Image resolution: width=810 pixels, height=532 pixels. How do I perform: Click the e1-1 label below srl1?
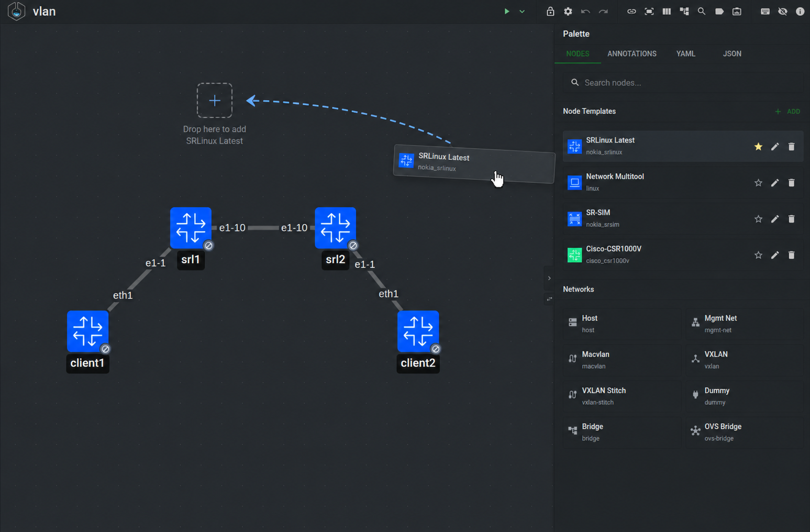[x=156, y=263]
